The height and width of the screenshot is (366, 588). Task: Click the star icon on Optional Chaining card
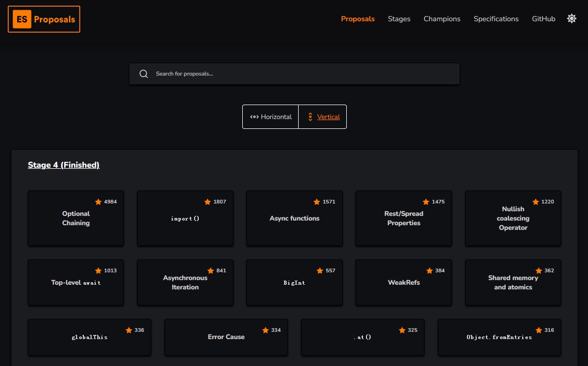pos(98,202)
